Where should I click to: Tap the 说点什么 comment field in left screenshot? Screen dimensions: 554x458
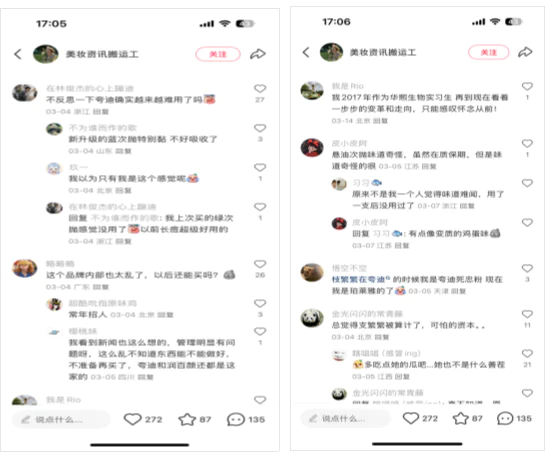click(61, 419)
